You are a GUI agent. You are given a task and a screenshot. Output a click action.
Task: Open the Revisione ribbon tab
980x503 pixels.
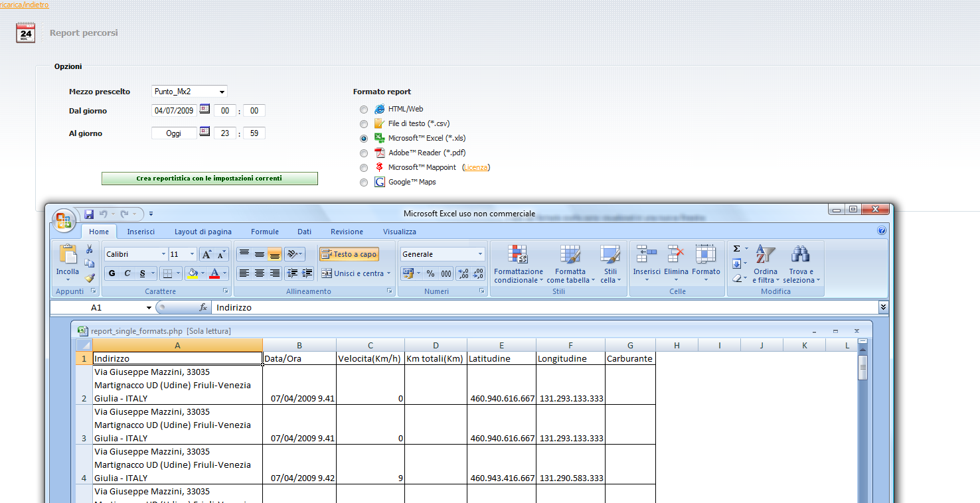click(x=347, y=232)
